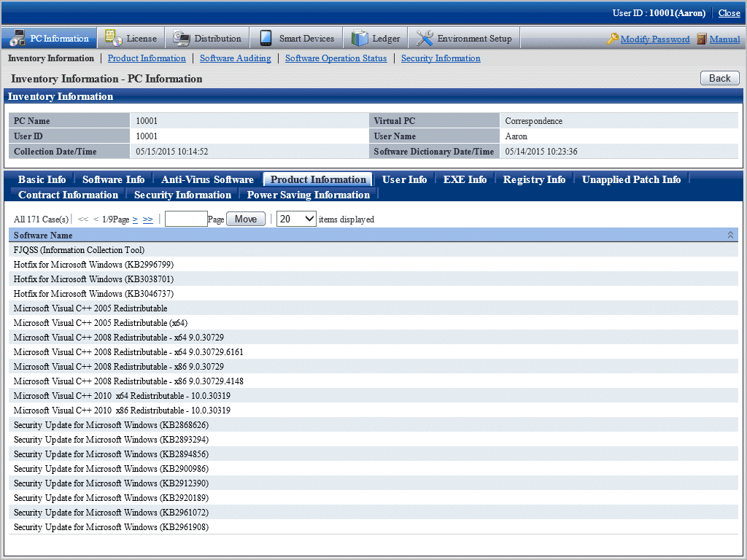Select the Product Information inventory tab
The image size is (747, 560).
click(x=318, y=179)
